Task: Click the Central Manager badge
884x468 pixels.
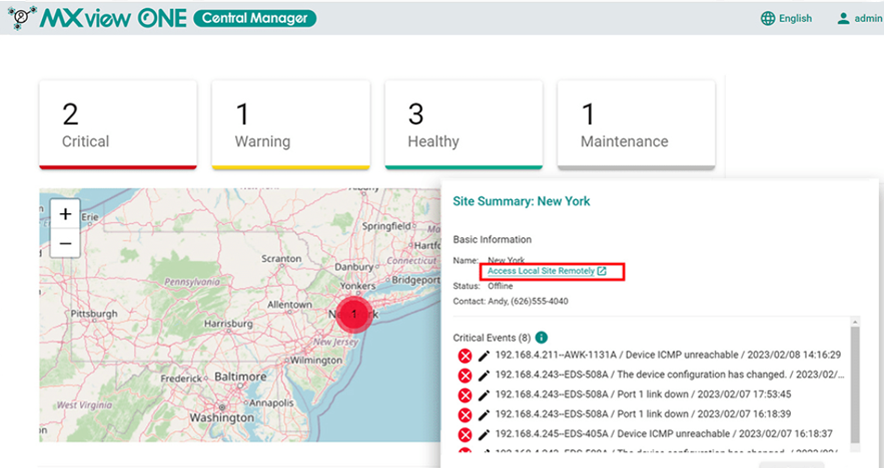Action: coord(255,18)
